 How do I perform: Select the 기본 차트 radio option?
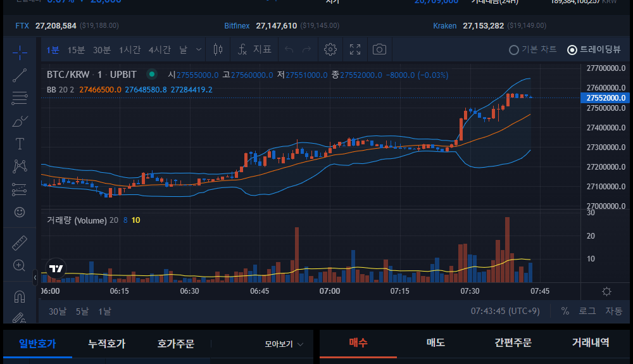532,49
